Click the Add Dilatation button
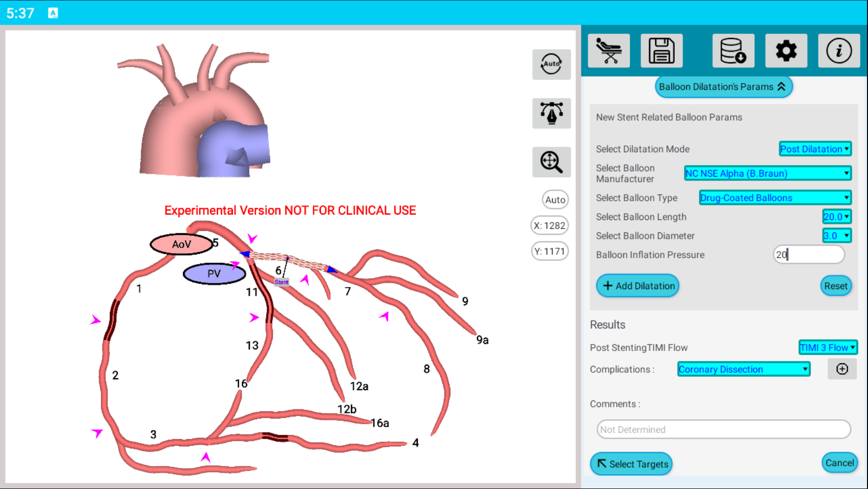Screen dimensions: 868x489 [637, 286]
